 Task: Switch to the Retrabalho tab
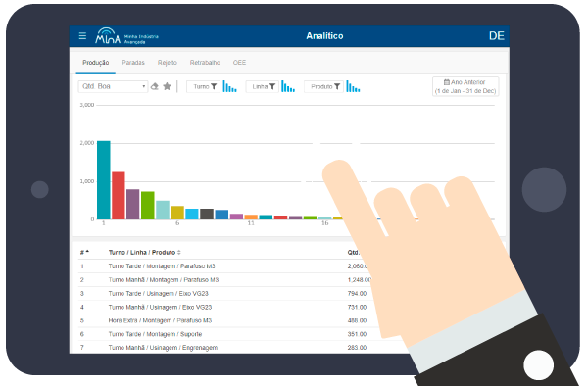tap(205, 63)
